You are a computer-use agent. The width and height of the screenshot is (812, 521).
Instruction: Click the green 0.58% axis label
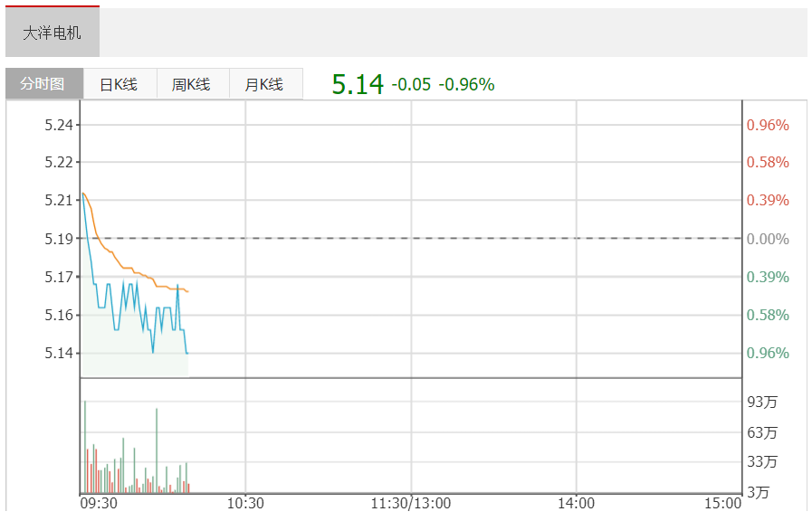768,315
